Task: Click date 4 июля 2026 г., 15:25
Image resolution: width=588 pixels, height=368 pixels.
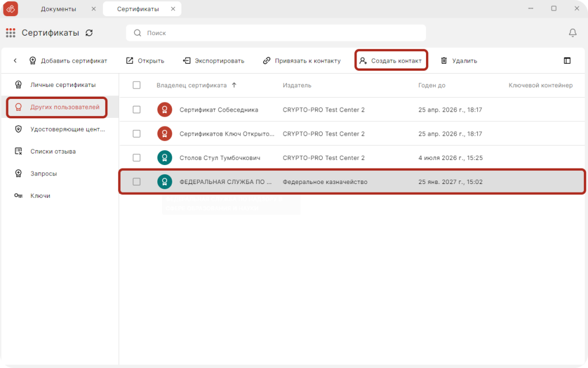Action: point(450,158)
